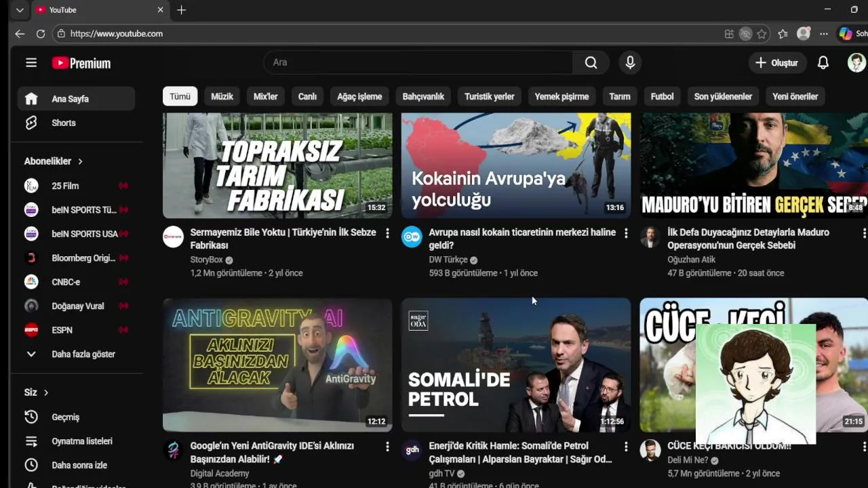This screenshot has width=868, height=488.
Task: Expand the Abonelikler section chevron
Action: (80, 161)
